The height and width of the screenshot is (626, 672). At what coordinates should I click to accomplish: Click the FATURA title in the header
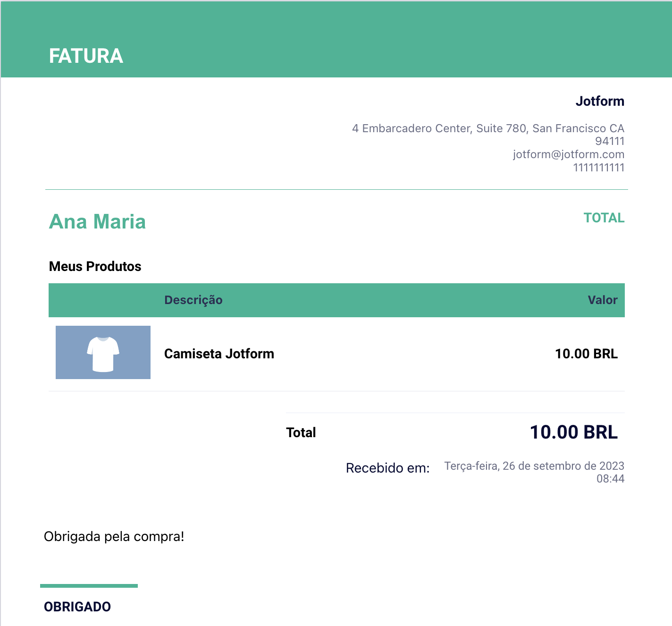[86, 56]
